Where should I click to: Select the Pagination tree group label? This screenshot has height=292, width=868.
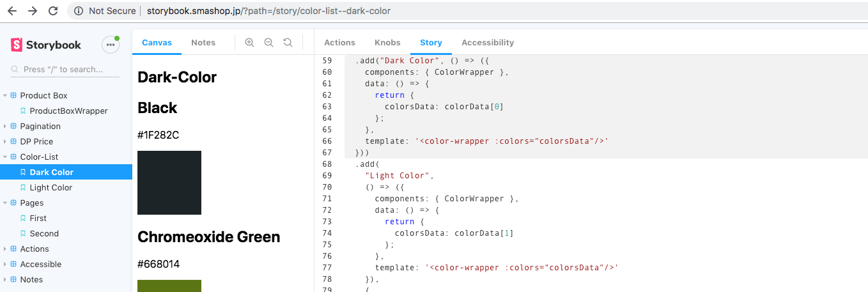(40, 126)
